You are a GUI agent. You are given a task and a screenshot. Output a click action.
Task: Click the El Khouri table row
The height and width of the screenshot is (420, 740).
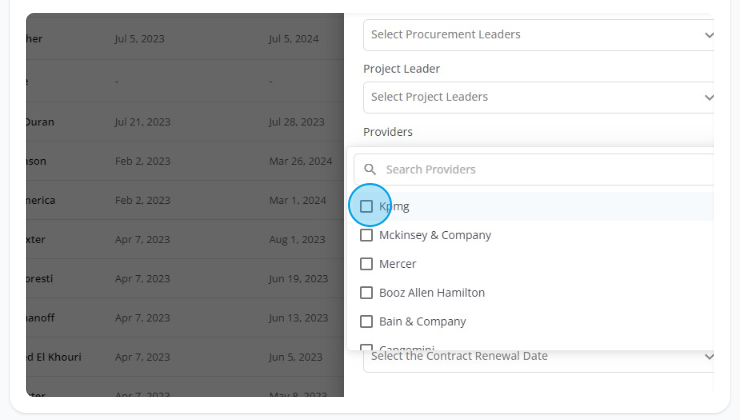pyautogui.click(x=185, y=357)
